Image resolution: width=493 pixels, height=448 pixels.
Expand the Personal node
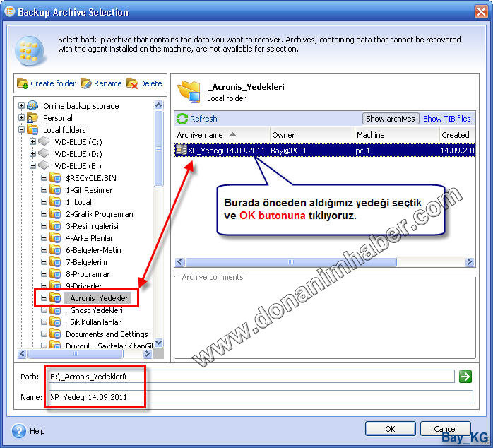[x=21, y=118]
